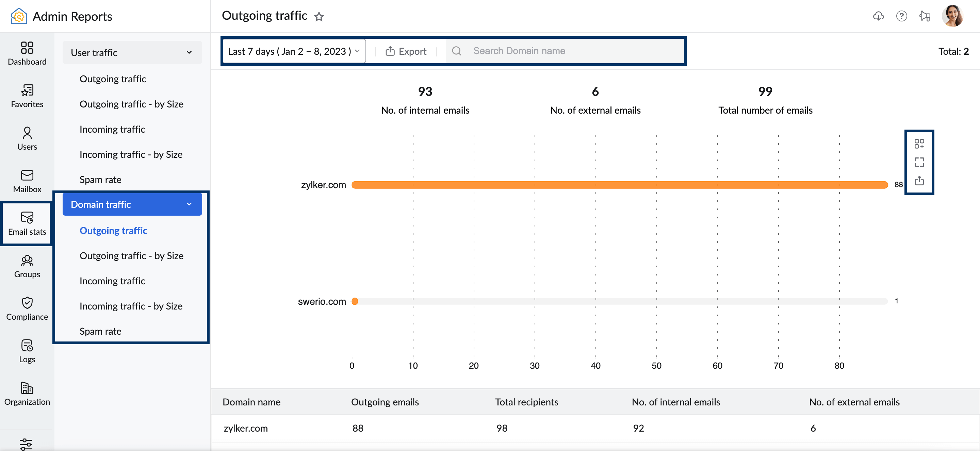The width and height of the screenshot is (980, 451).
Task: Click the value 92 in zylker.com row
Action: pyautogui.click(x=638, y=428)
